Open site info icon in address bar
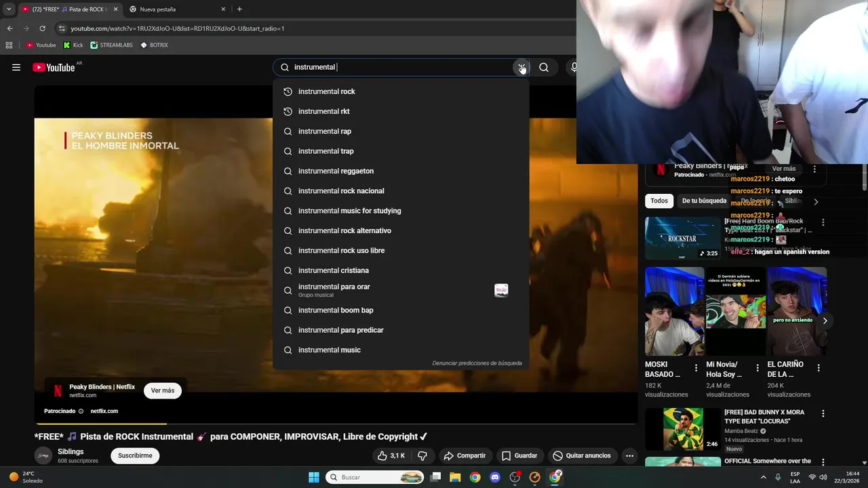The width and height of the screenshot is (868, 488). click(x=62, y=28)
